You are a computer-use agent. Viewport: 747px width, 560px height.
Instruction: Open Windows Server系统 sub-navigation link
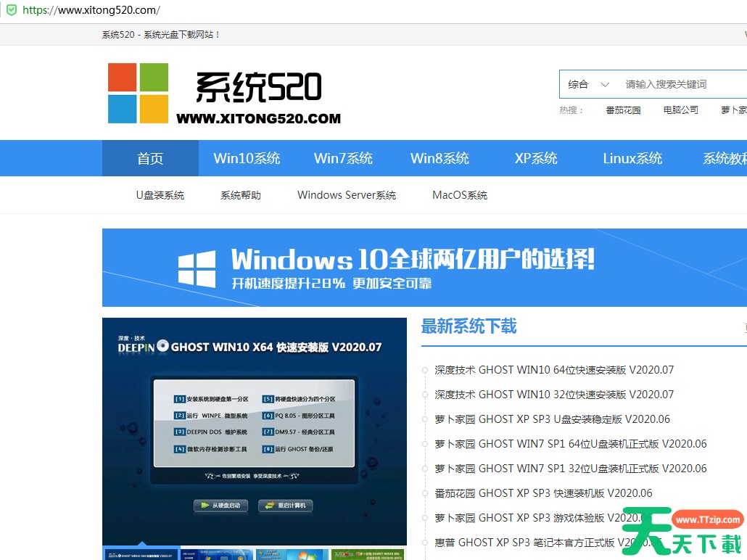coord(347,195)
